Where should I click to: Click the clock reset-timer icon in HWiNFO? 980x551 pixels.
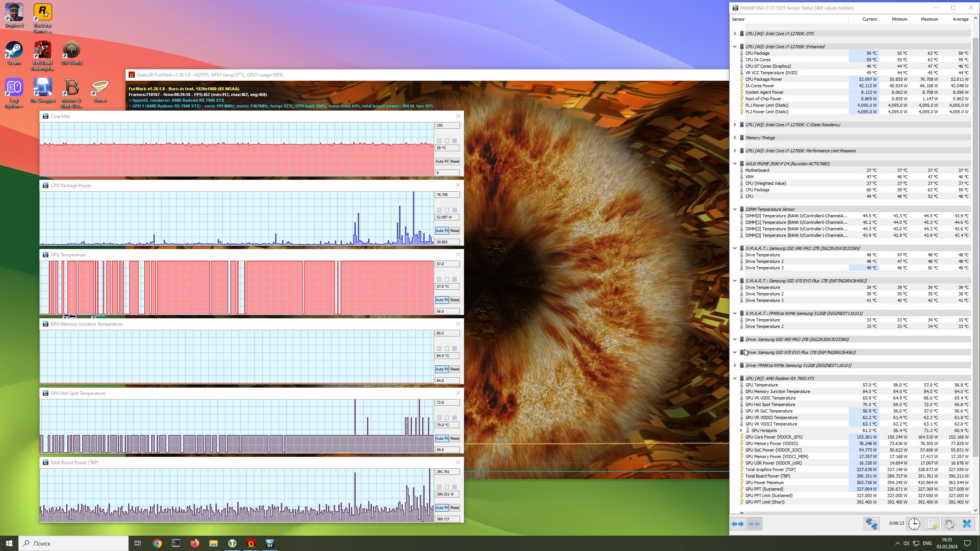pos(914,524)
